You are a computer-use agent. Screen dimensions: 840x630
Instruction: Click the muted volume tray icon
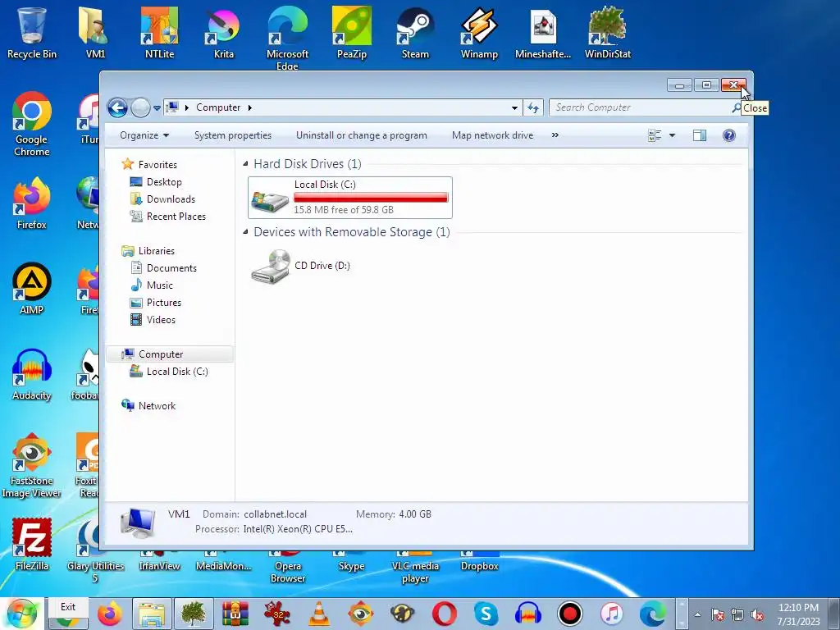click(x=757, y=614)
